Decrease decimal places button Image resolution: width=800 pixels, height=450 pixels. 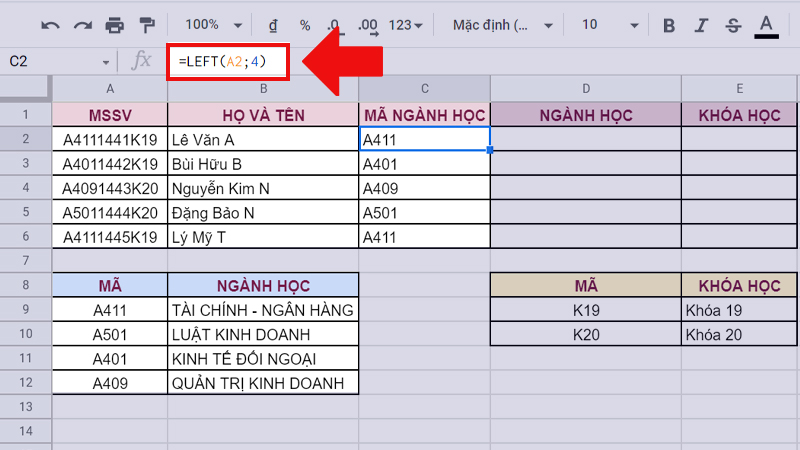pyautogui.click(x=336, y=24)
